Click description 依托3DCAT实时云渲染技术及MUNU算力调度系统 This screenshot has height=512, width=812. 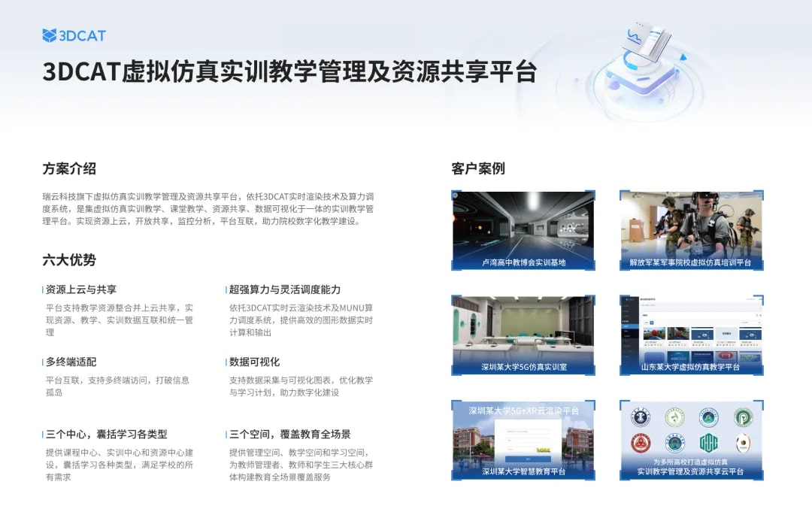[301, 320]
